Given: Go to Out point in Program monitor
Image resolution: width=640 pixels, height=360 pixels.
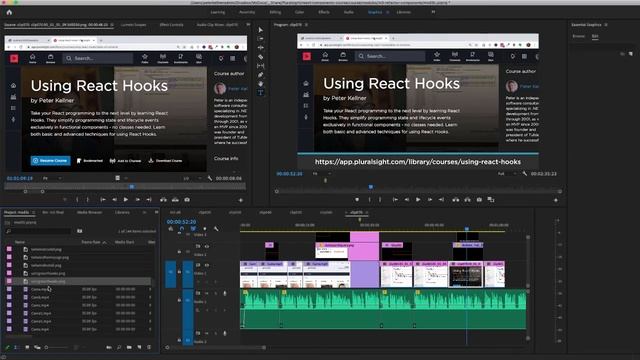Looking at the screenshot, I should (x=441, y=200).
